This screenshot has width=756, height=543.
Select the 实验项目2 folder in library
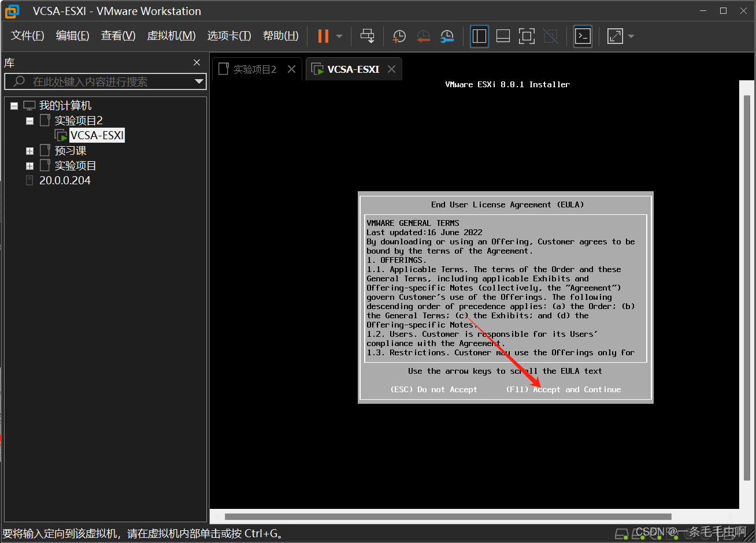click(79, 121)
